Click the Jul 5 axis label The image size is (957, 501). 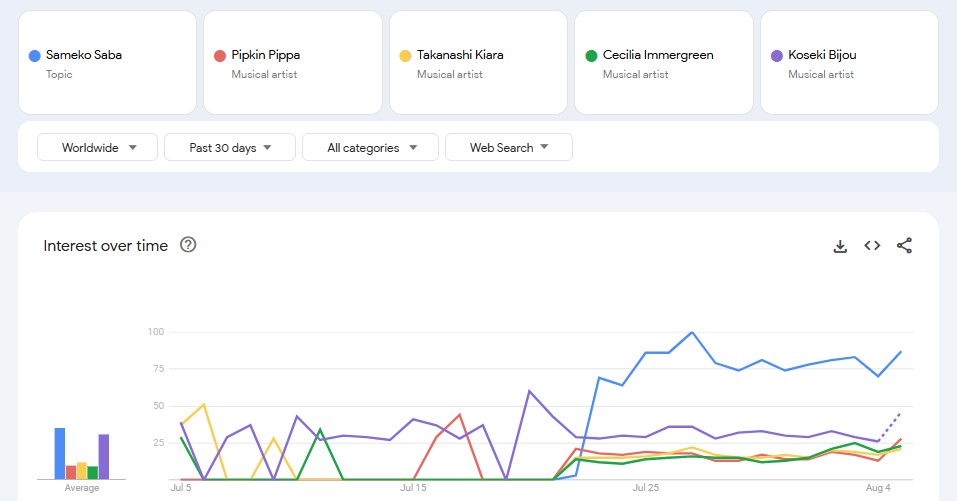[181, 488]
